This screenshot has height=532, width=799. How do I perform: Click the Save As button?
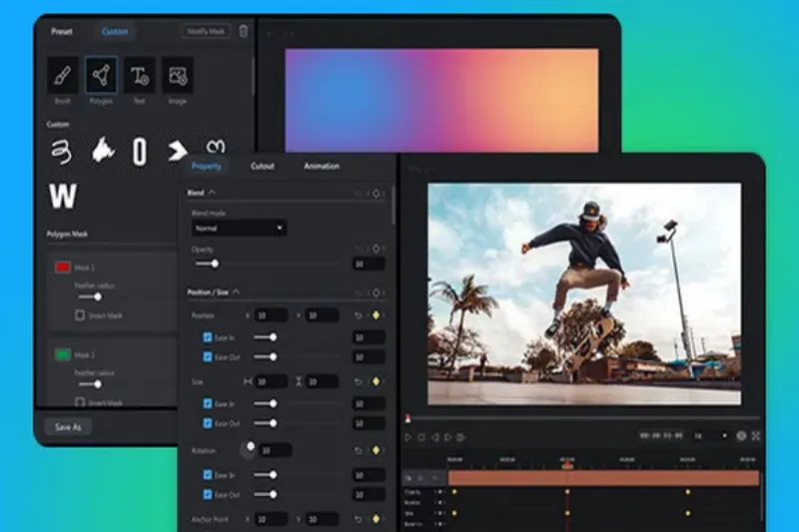point(68,427)
